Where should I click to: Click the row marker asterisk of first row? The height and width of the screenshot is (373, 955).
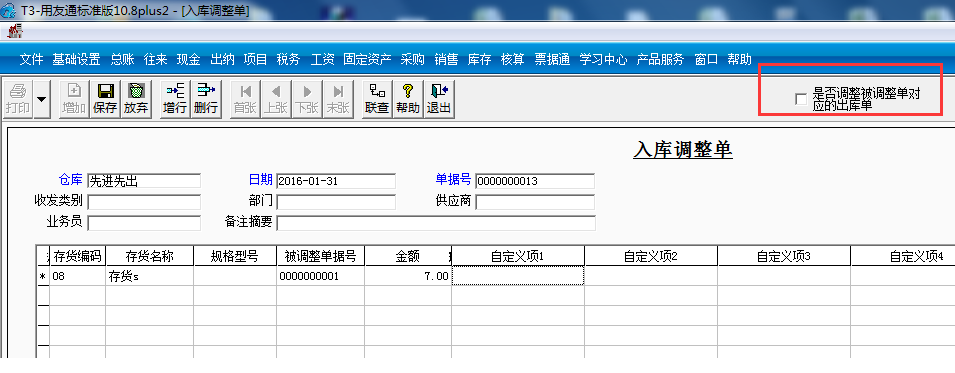[x=43, y=277]
